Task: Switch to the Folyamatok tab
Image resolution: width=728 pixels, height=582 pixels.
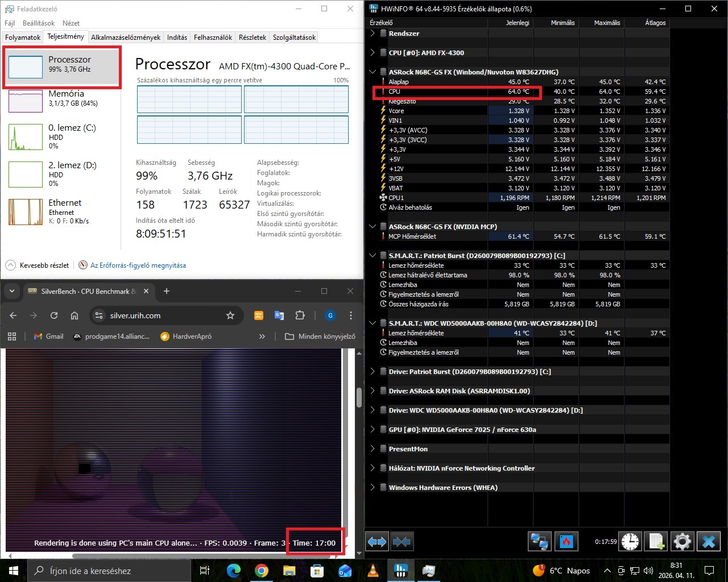Action: (x=23, y=38)
